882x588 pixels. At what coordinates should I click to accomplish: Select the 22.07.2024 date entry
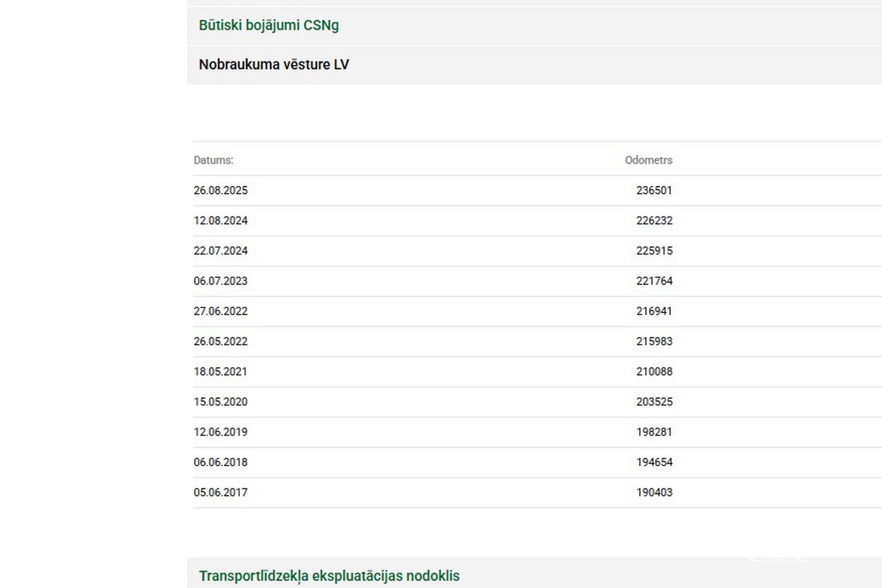point(220,251)
